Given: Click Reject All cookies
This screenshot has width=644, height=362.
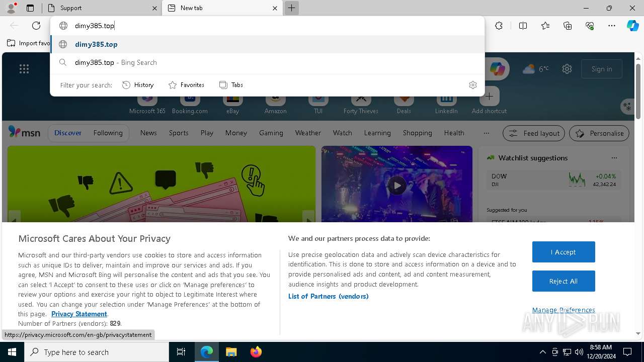Looking at the screenshot, I should click(563, 281).
